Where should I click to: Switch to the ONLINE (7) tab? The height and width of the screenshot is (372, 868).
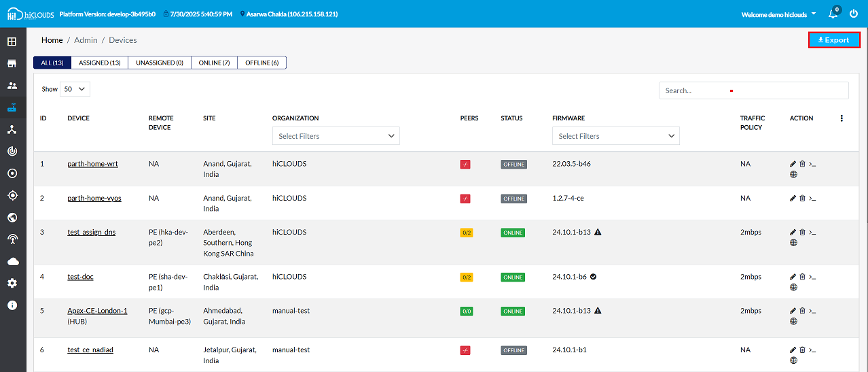(214, 63)
